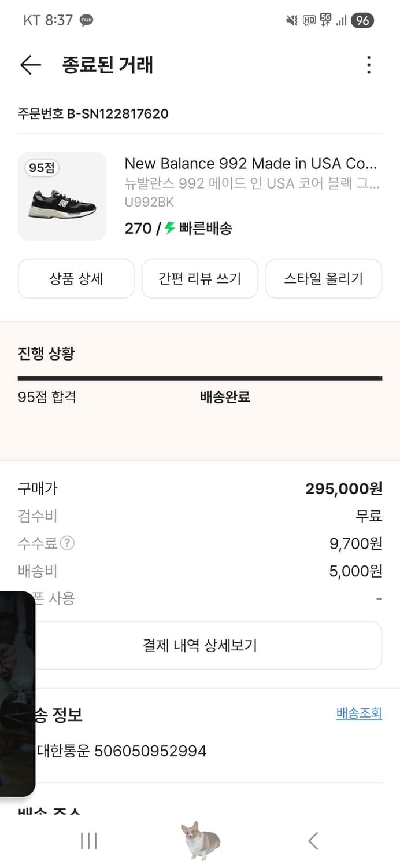Open 결제 내역 상세보기 details
This screenshot has width=400, height=868.
[x=200, y=645]
